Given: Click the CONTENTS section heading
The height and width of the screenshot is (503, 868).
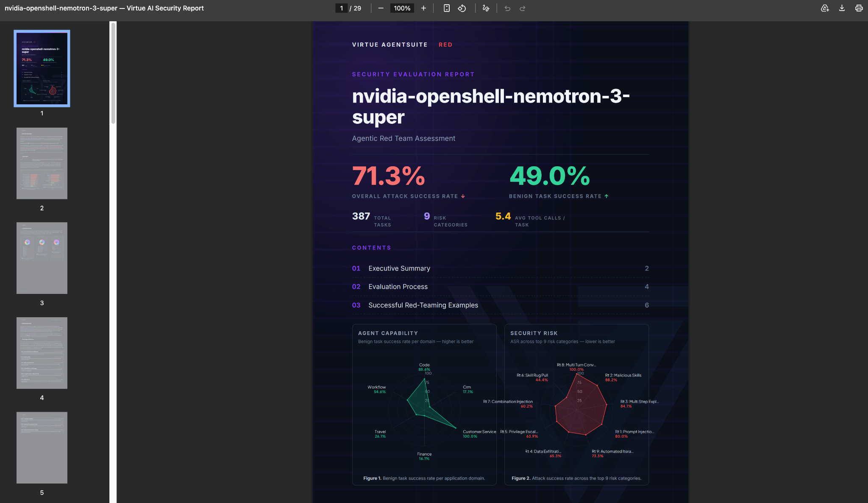Looking at the screenshot, I should pyautogui.click(x=372, y=248).
